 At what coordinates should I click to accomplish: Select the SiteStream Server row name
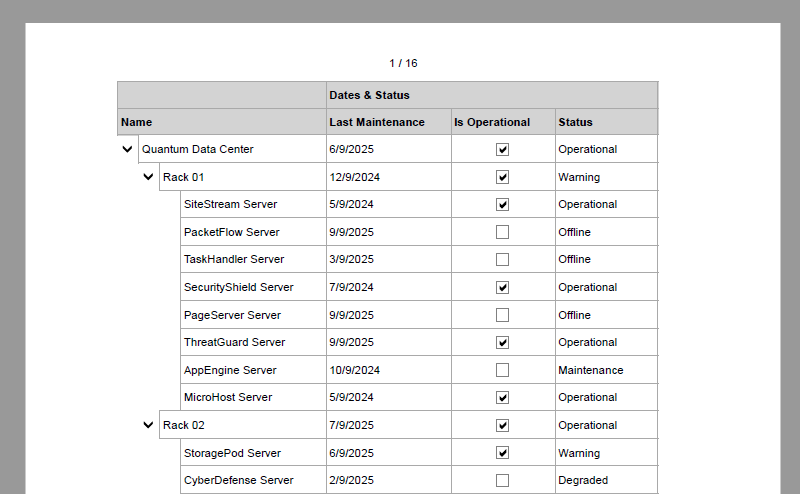(x=253, y=204)
